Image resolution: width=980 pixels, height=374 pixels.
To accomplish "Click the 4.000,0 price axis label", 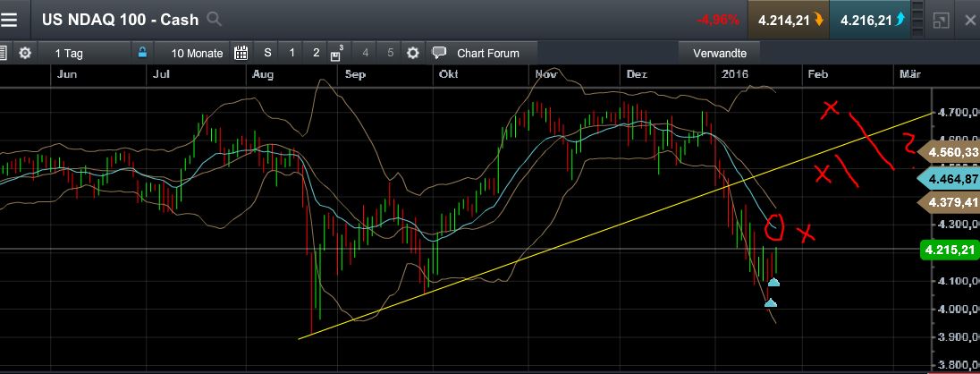I will 958,310.
